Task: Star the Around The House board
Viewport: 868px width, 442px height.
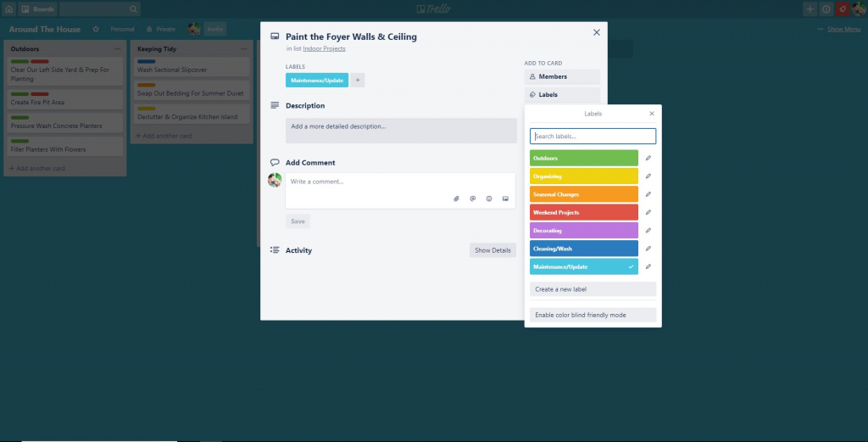Action: (x=96, y=29)
